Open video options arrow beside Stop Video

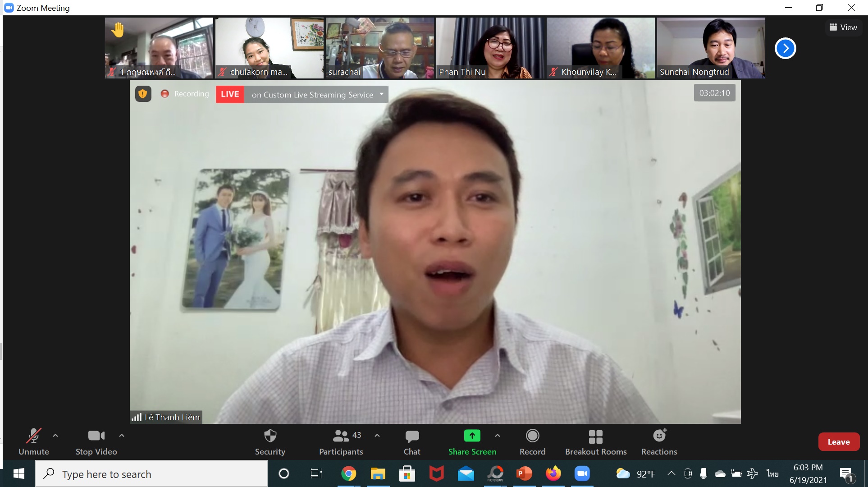(x=122, y=436)
